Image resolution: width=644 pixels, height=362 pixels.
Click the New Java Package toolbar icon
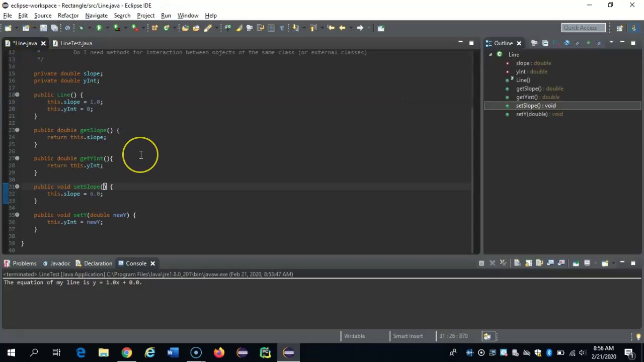pyautogui.click(x=154, y=28)
